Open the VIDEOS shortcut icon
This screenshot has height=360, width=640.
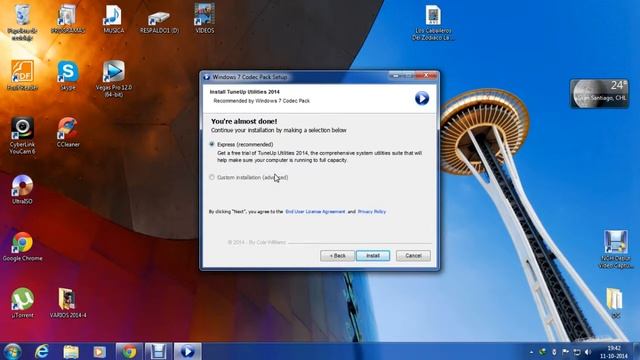coord(204,19)
